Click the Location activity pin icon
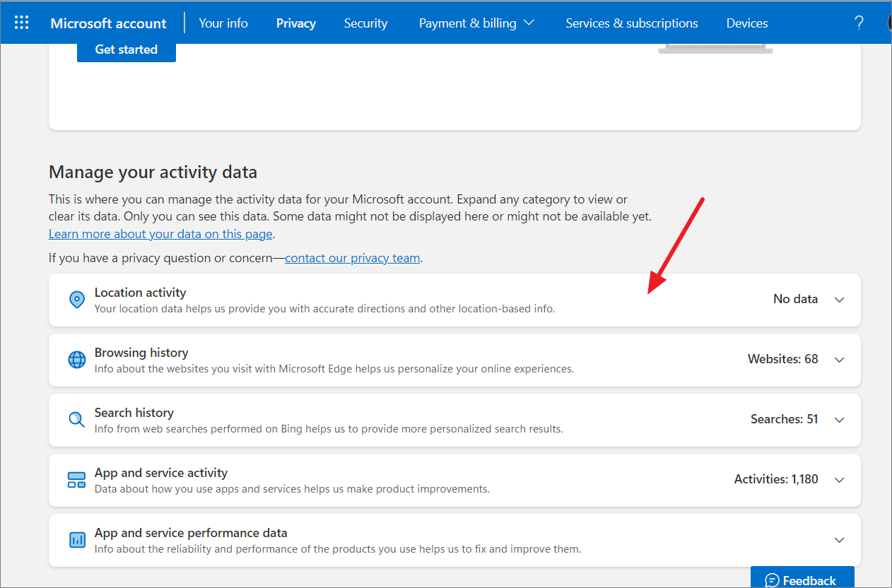892x588 pixels. [76, 300]
